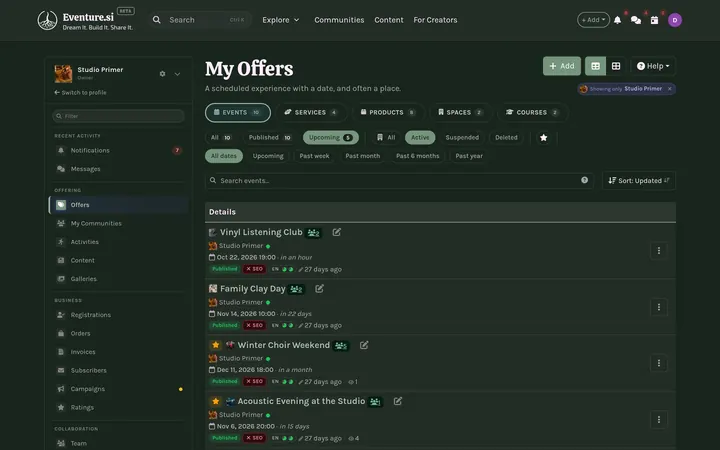Select the Suspended state filter

462,138
